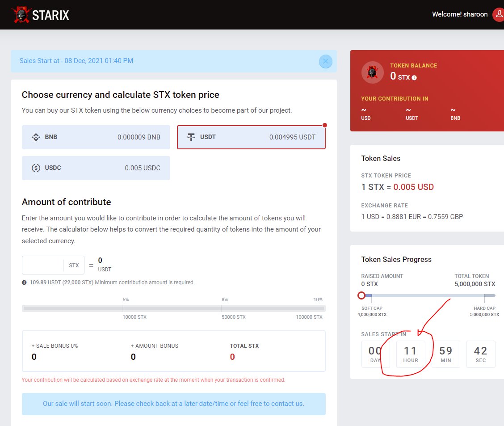Click the Sales Start date text
The width and height of the screenshot is (504, 426).
[x=76, y=61]
